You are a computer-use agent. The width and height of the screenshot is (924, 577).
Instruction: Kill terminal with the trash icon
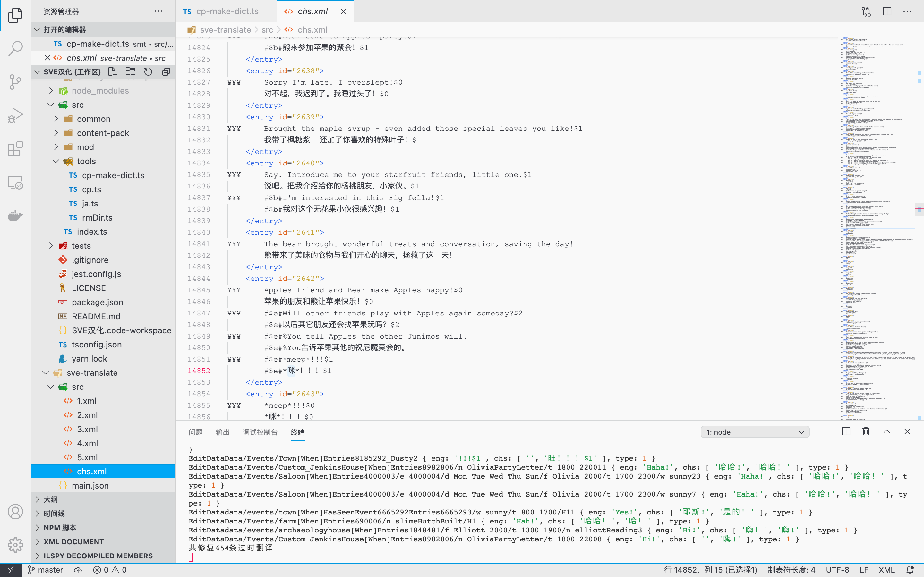click(x=866, y=431)
